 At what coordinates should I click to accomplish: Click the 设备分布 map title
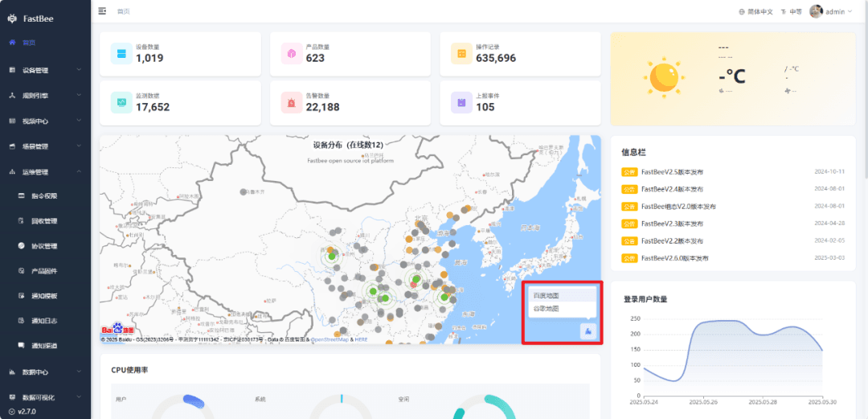[348, 146]
